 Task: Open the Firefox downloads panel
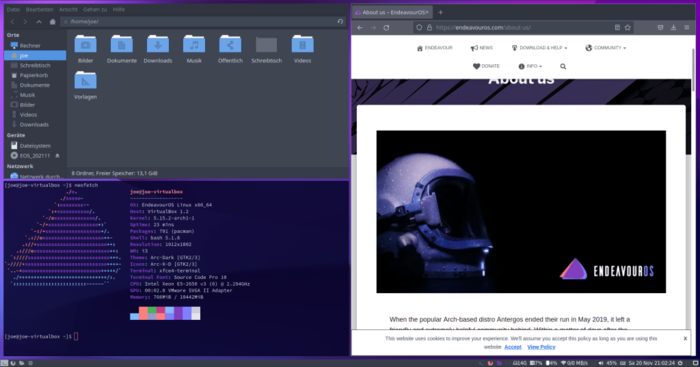click(673, 28)
